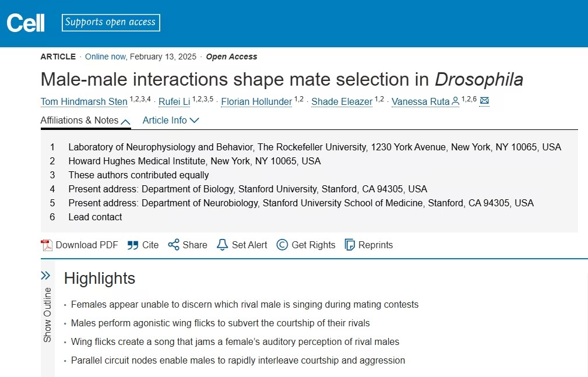Viewport: 588px width, 377px height.
Task: Click the Set Alert bell icon
Action: coord(222,245)
